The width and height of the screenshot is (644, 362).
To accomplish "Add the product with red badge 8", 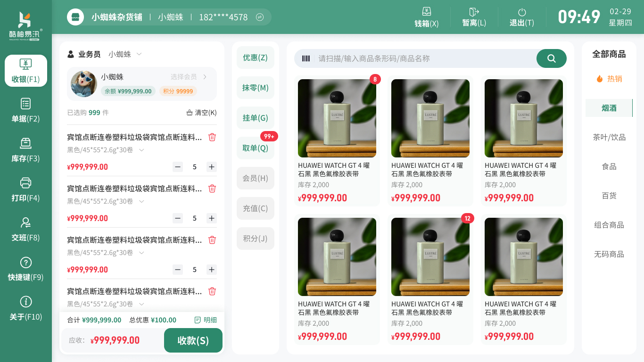I will [x=337, y=141].
